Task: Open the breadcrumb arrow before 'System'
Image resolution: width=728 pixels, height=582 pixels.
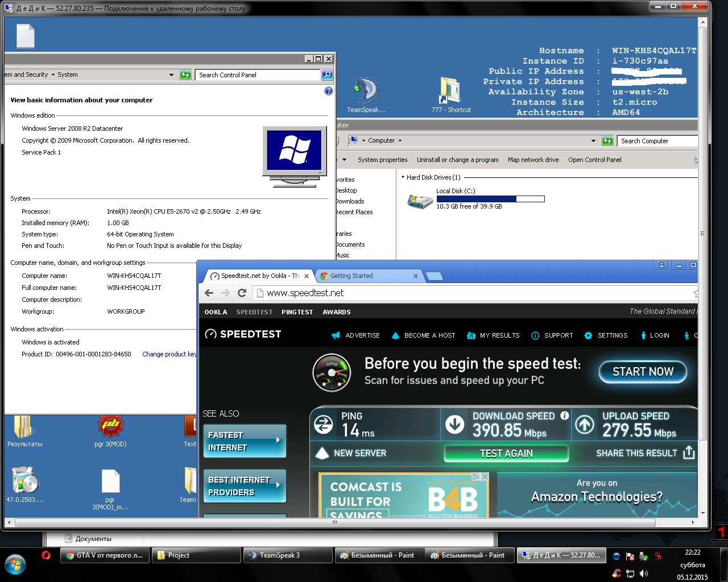Action: coord(53,74)
